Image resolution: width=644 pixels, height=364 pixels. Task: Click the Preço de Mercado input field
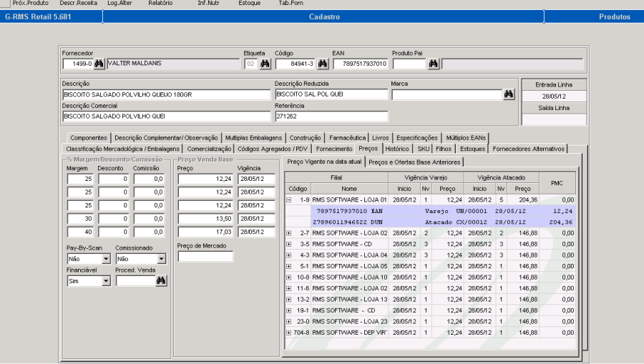(x=205, y=257)
